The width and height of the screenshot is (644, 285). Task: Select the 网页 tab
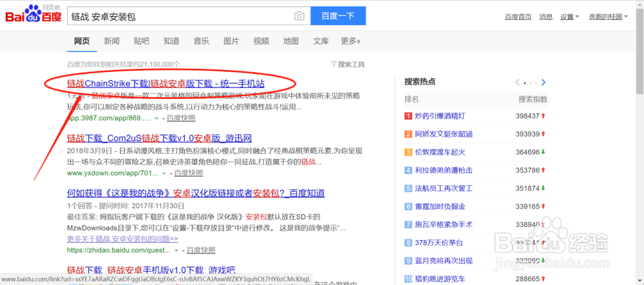point(82,41)
